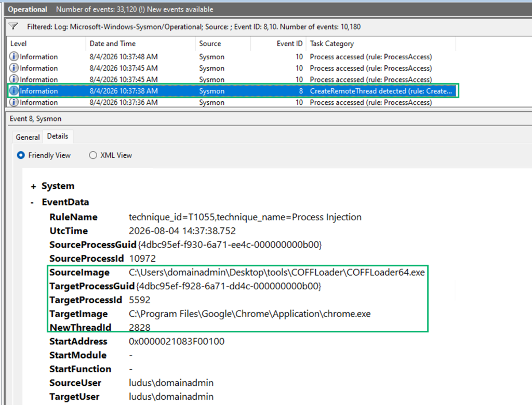This screenshot has height=405, width=532.
Task: Sort by the Source column header
Action: click(x=223, y=44)
